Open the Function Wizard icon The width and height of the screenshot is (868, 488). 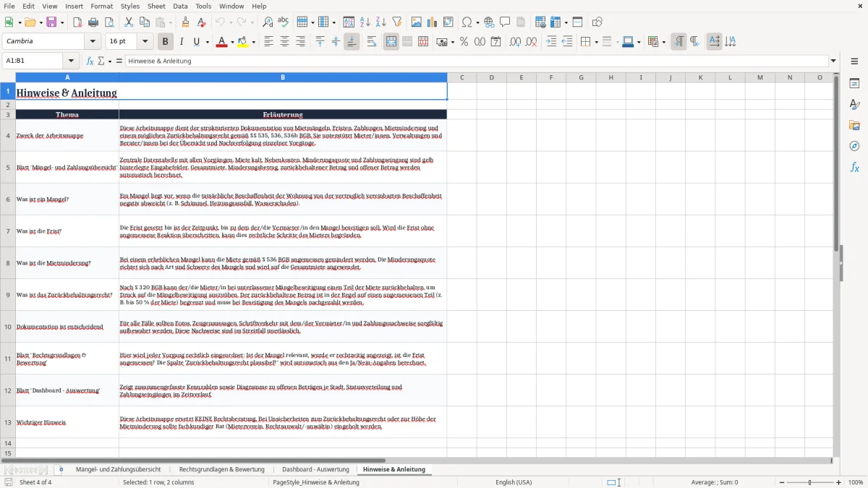(90, 61)
